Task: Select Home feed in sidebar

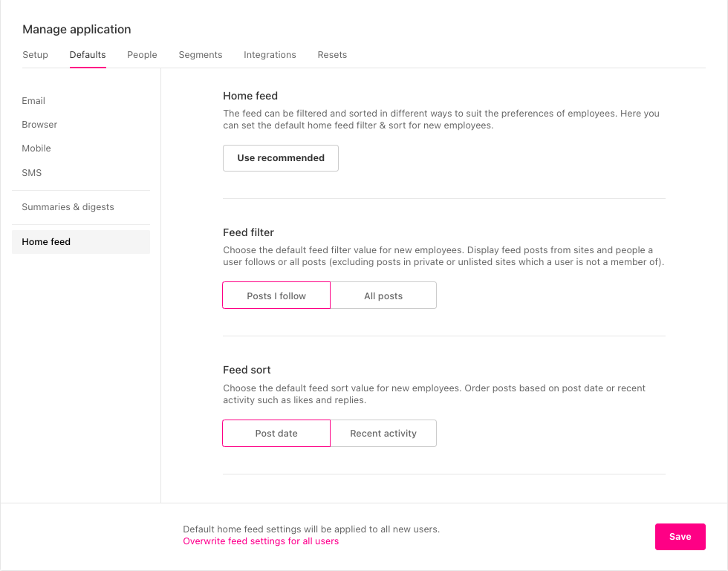Action: (x=46, y=242)
